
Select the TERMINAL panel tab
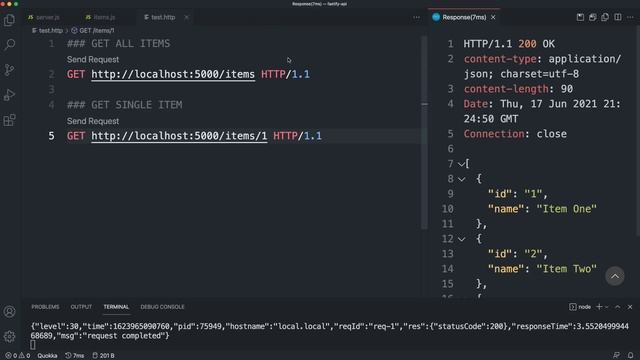(116, 307)
